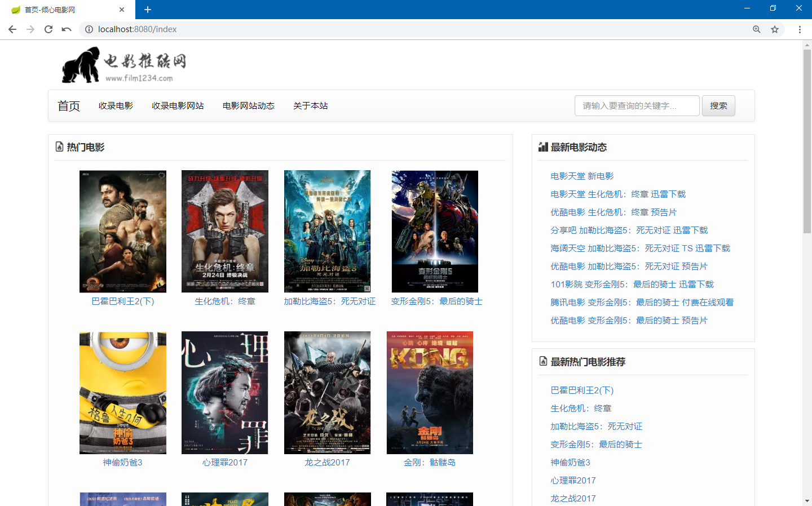Reload the page with refresh icon
Viewport: 812px width, 506px height.
tap(48, 29)
